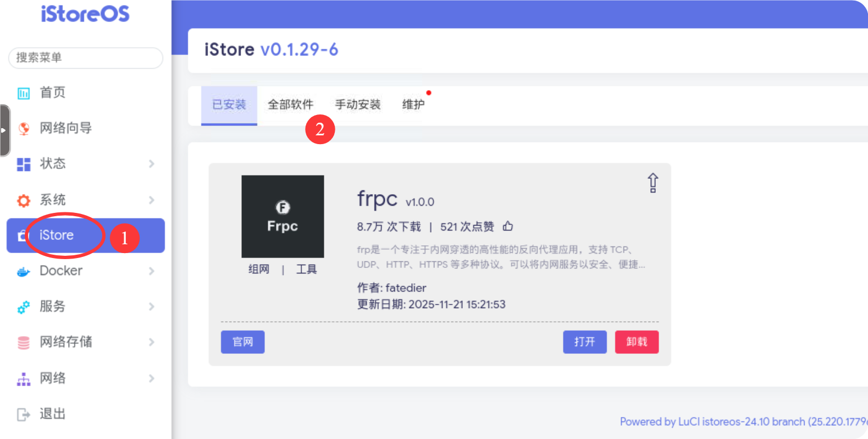Click the 更新日期 2025-11-21 text

pos(432,304)
